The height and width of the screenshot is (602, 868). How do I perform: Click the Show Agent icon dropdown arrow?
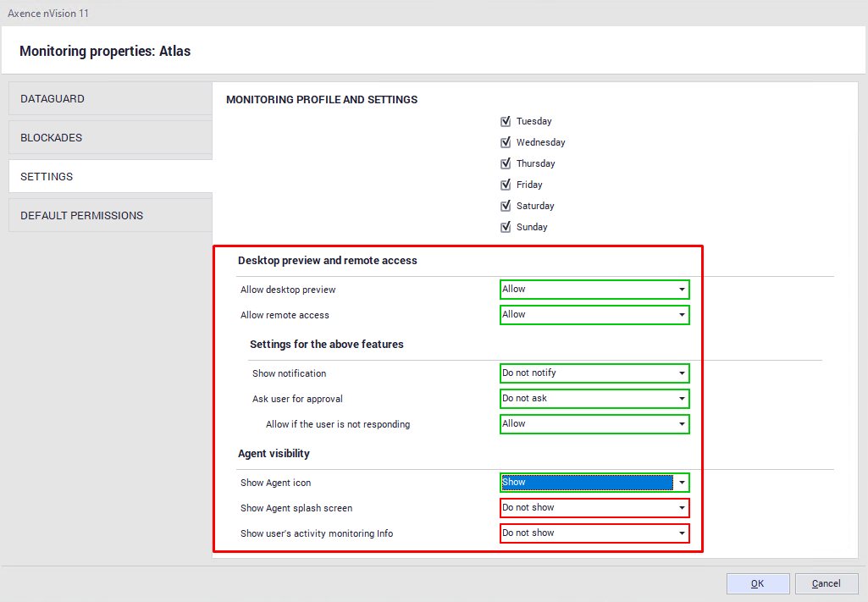point(682,483)
